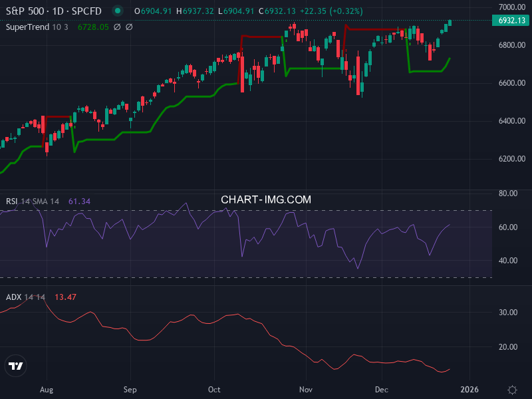Click the teal data-feed status dot
This screenshot has width=532, height=399.
118,11
